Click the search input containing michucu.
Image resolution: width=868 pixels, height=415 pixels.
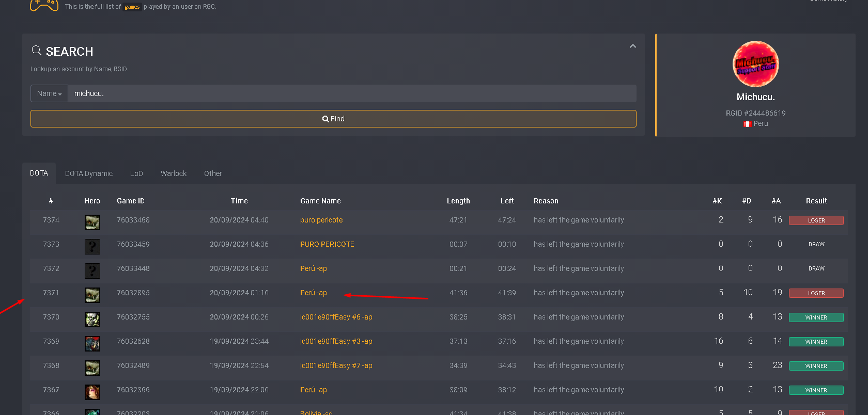click(x=352, y=93)
